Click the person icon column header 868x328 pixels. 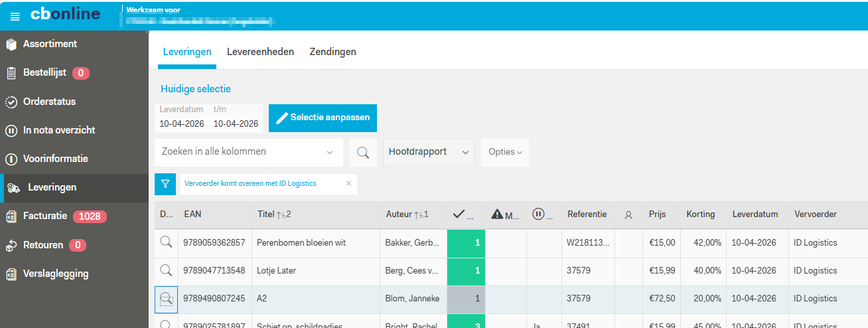(x=628, y=215)
